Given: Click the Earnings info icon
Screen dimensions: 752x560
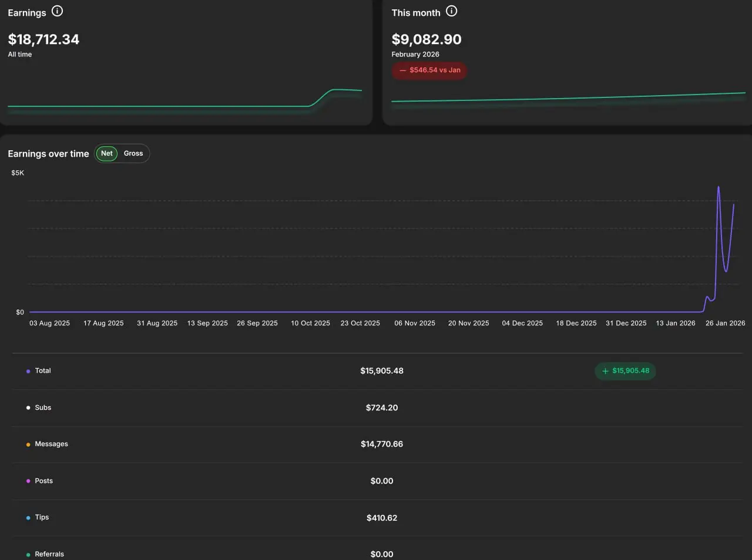Looking at the screenshot, I should 57,11.
